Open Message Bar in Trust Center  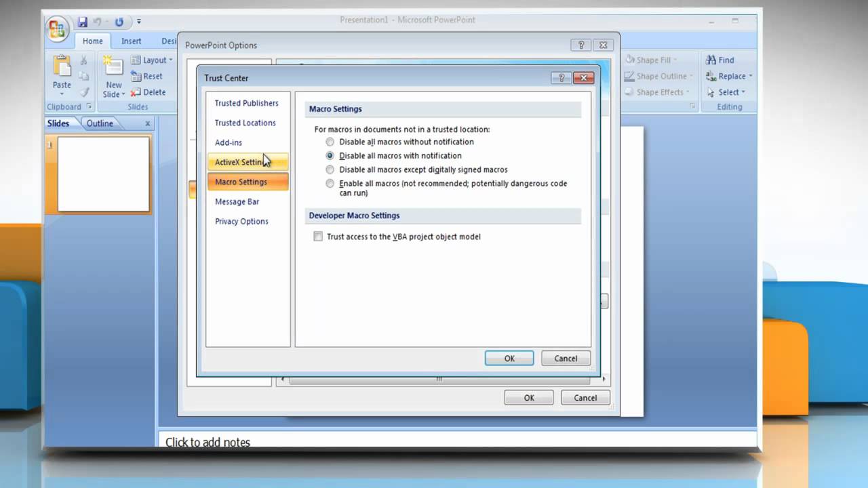click(x=248, y=201)
